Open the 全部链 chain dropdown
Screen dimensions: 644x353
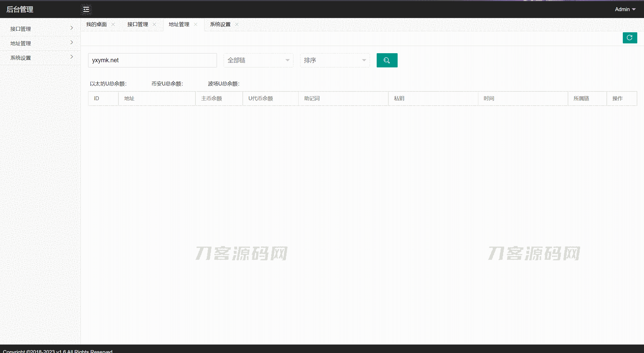click(x=258, y=60)
